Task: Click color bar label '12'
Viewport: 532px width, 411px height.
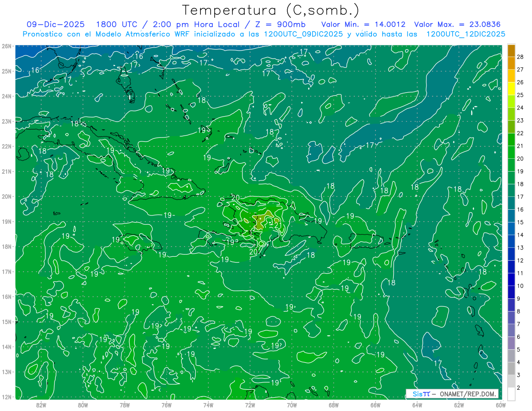Action: [x=520, y=261]
